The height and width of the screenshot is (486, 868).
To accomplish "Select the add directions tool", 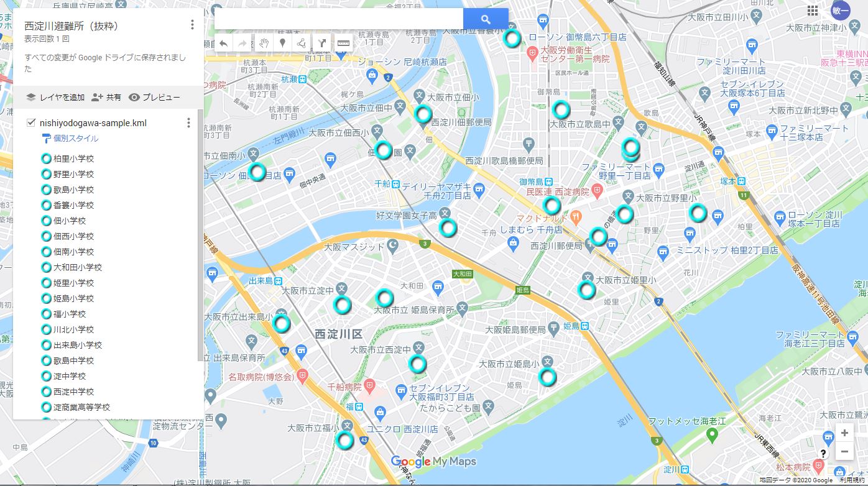I will [x=321, y=43].
